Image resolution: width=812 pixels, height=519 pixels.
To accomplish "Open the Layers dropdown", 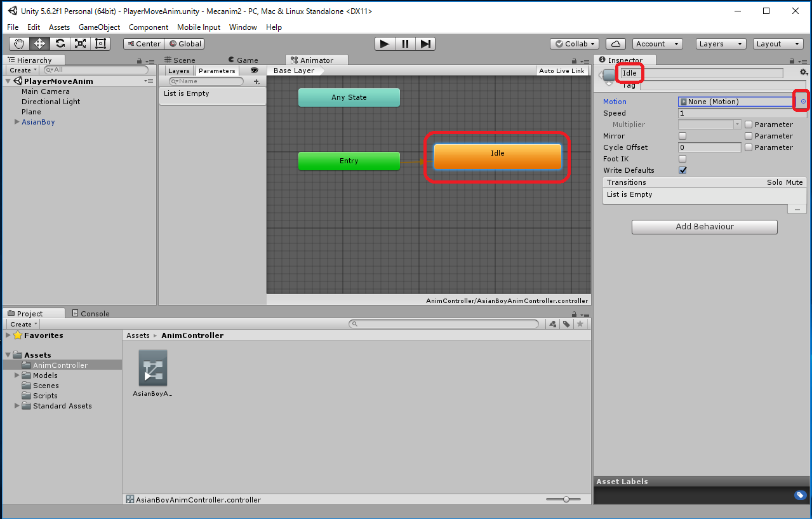I will 721,44.
